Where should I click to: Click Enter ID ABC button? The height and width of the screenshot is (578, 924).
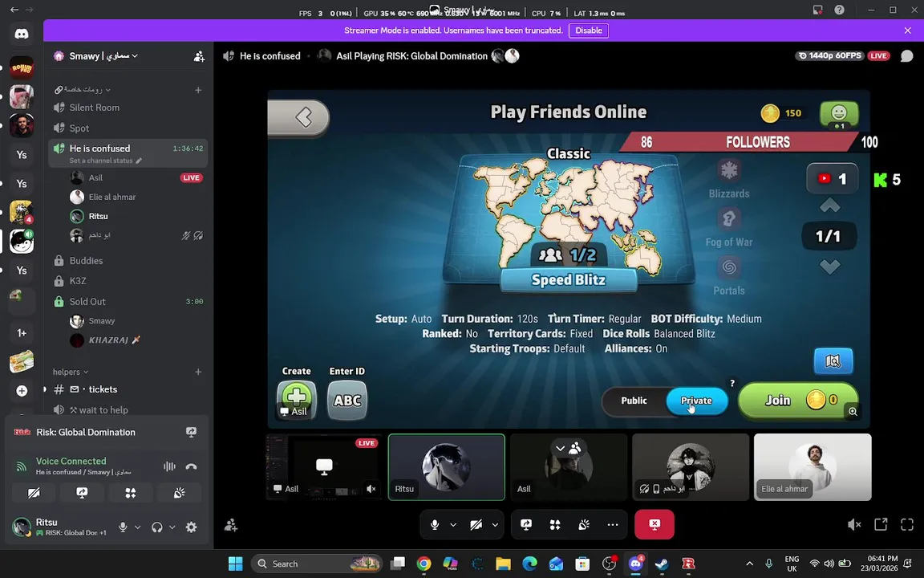(347, 401)
